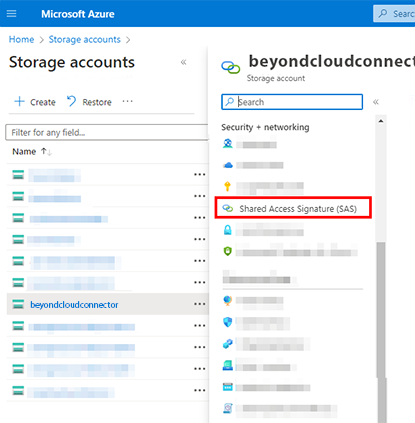Click the Storage accounts page heading
The height and width of the screenshot is (423, 415).
point(72,62)
